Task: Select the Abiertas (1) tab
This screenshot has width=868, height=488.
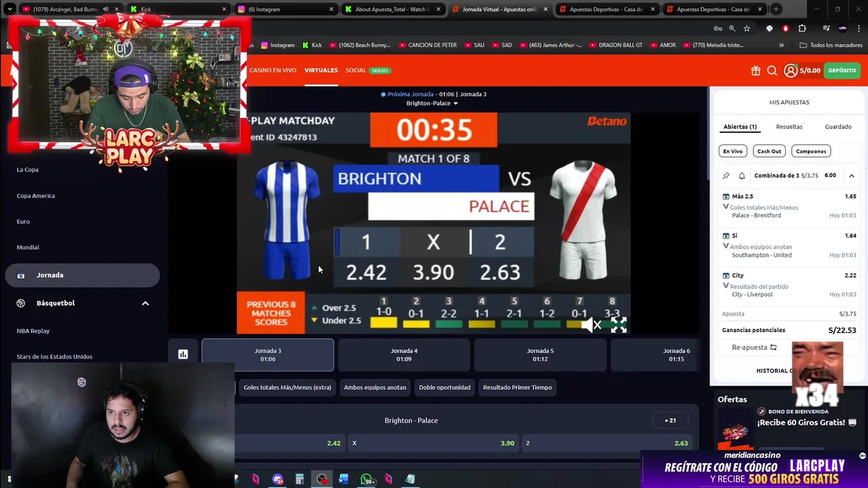Action: (x=740, y=127)
